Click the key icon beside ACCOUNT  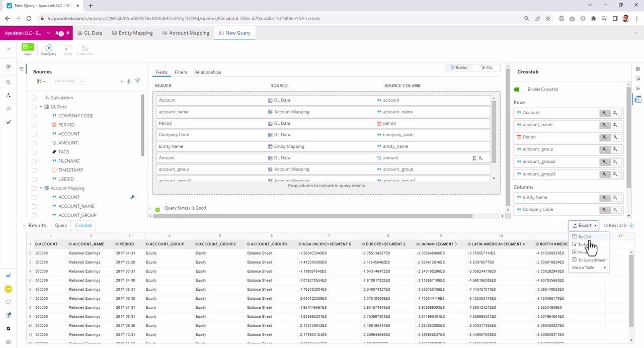tap(132, 197)
